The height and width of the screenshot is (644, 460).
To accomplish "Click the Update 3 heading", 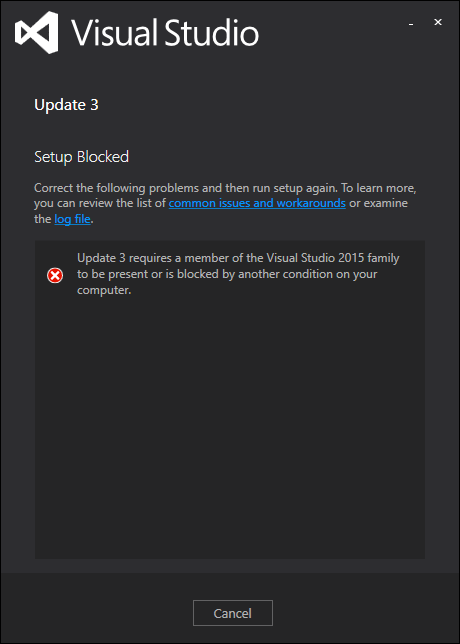I will pyautogui.click(x=67, y=105).
